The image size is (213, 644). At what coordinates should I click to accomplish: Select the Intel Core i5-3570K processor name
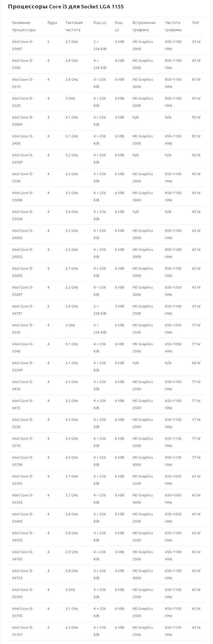tap(22, 461)
